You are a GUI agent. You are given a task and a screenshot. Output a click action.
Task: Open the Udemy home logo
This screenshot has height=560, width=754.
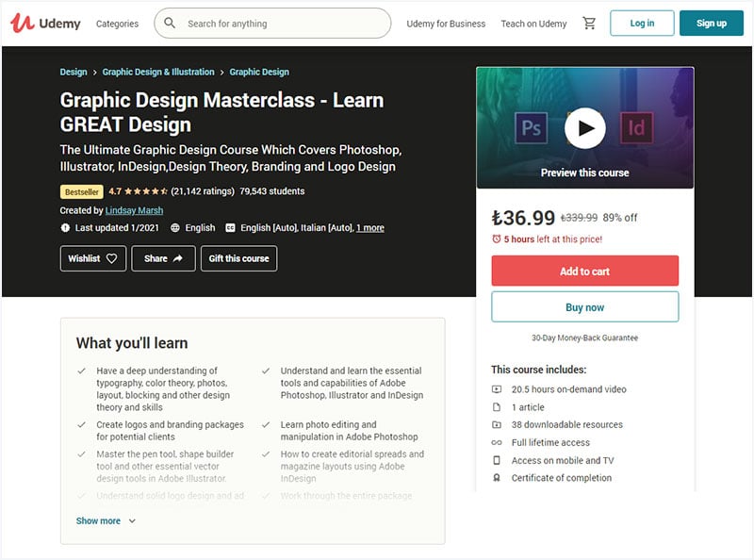(x=45, y=23)
